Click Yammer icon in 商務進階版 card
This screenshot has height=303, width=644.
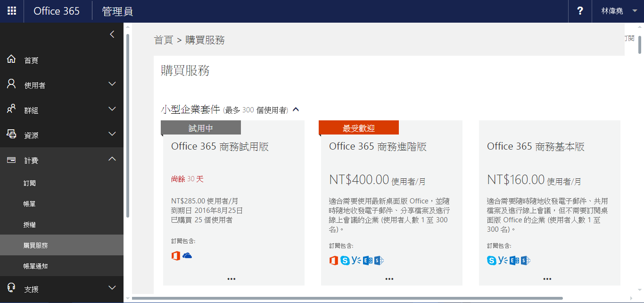click(356, 261)
